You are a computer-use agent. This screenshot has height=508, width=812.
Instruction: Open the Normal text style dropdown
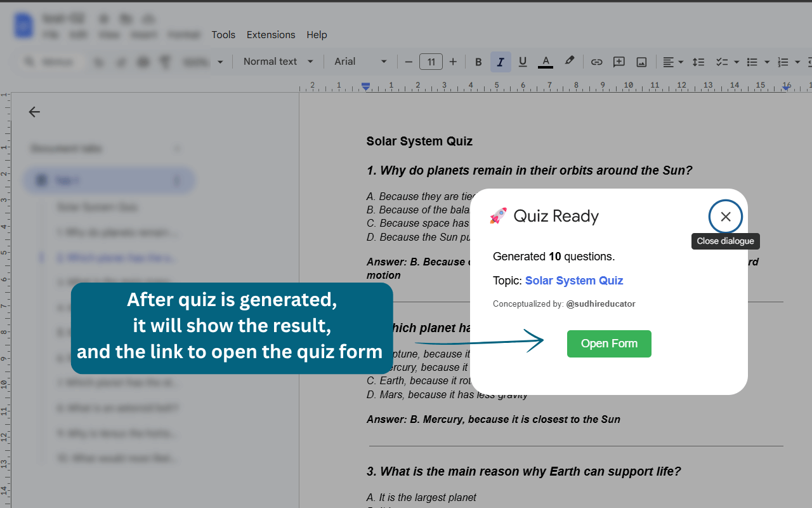[278, 62]
